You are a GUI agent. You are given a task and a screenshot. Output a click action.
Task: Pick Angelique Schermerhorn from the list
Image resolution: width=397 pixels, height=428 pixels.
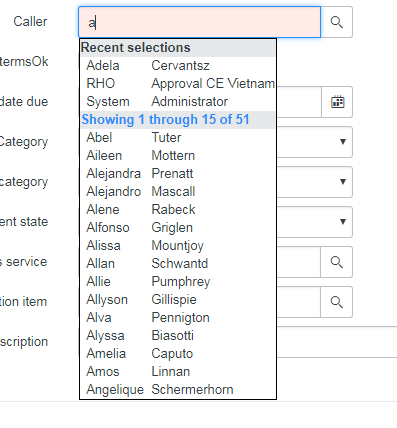pyautogui.click(x=178, y=390)
